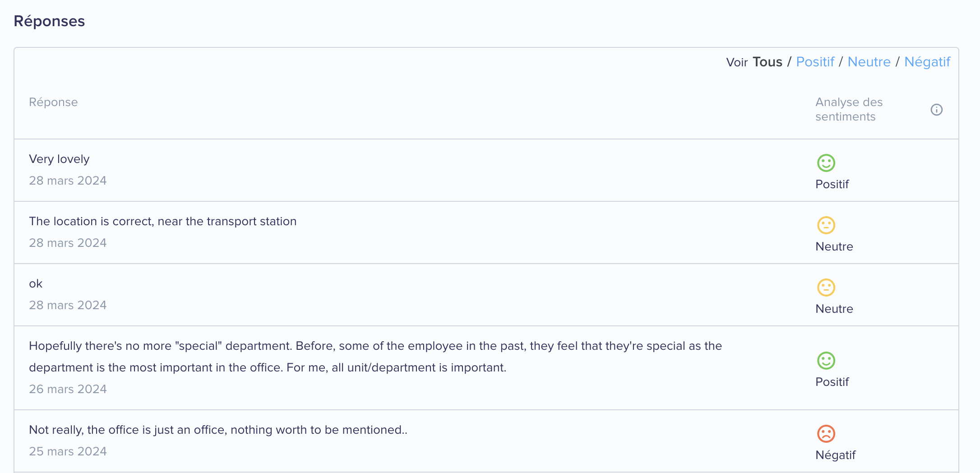Filter responses by Neutre
Viewport: 980px width, 473px height.
(x=869, y=62)
